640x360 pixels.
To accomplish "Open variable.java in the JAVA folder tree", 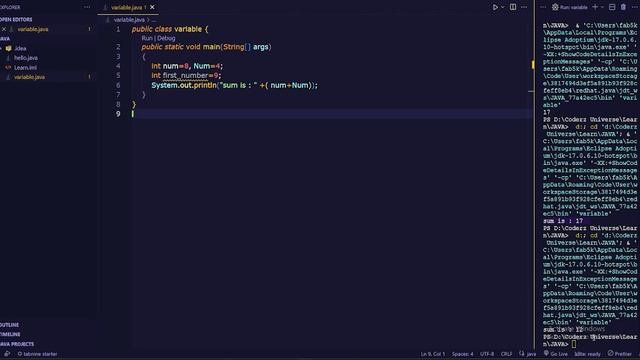I will [29, 77].
